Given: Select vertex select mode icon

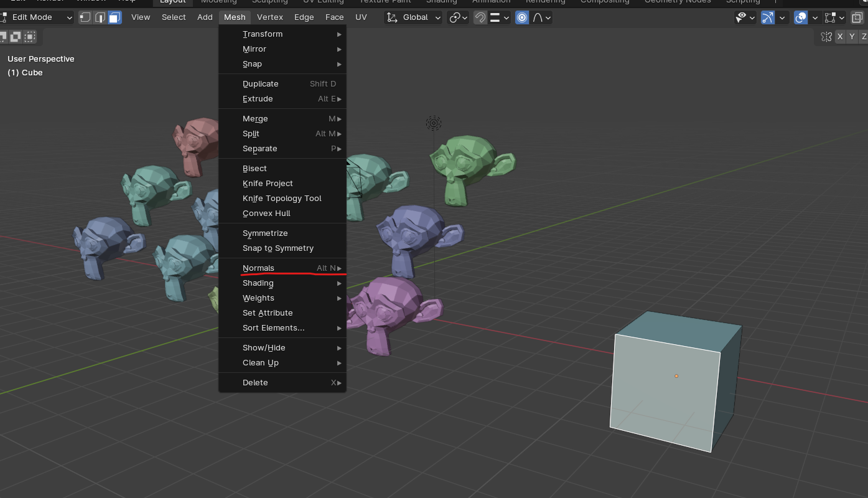Looking at the screenshot, I should point(85,17).
